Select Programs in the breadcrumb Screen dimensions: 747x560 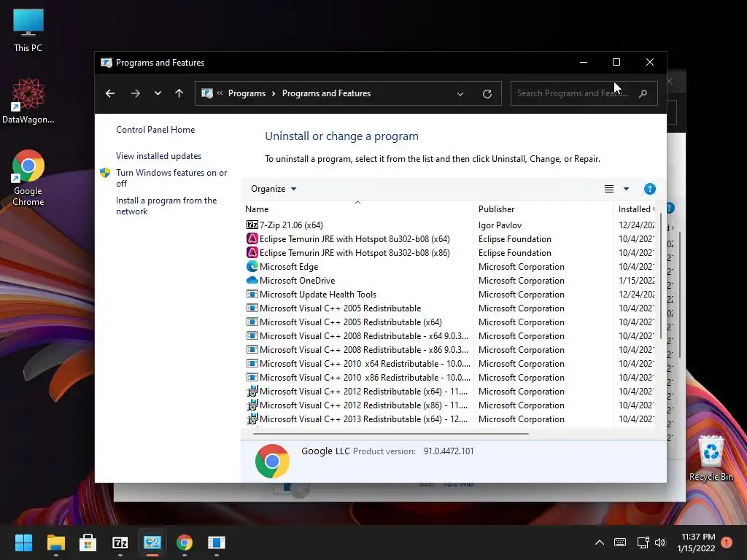(x=247, y=93)
